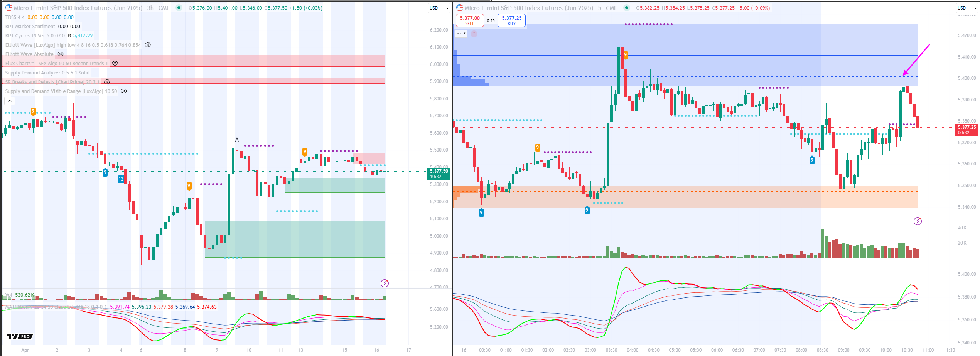The image size is (980, 356).
Task: Click the 5,400.00 label on the 5-minute price axis
Action: [967, 78]
